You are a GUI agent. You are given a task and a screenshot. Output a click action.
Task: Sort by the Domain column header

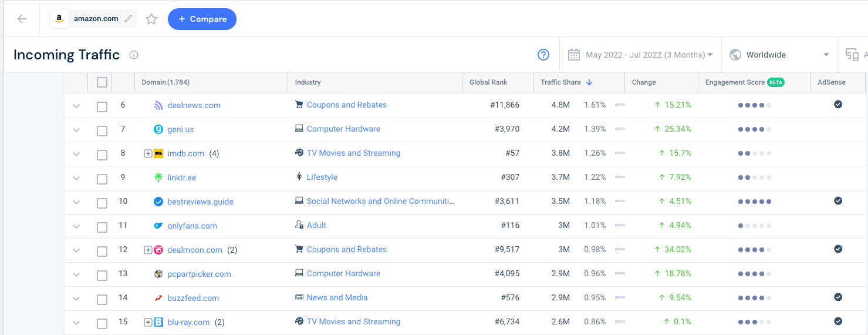pyautogui.click(x=166, y=82)
